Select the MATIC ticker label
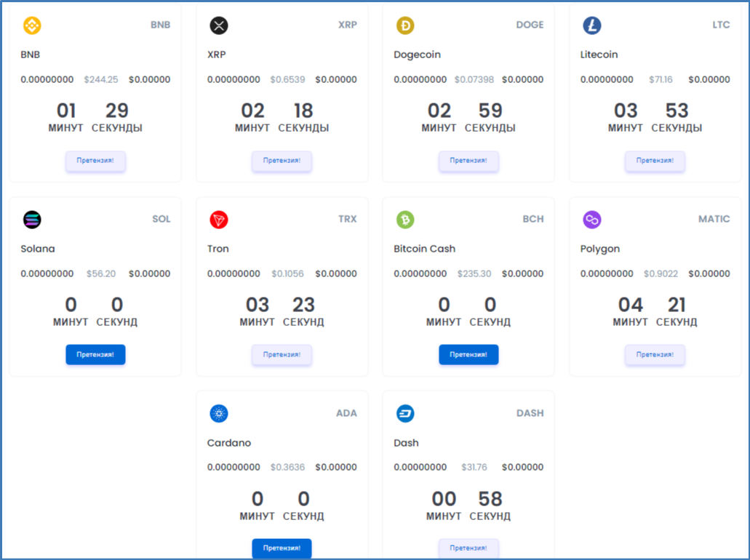Viewport: 750px width, 560px height. [x=714, y=219]
